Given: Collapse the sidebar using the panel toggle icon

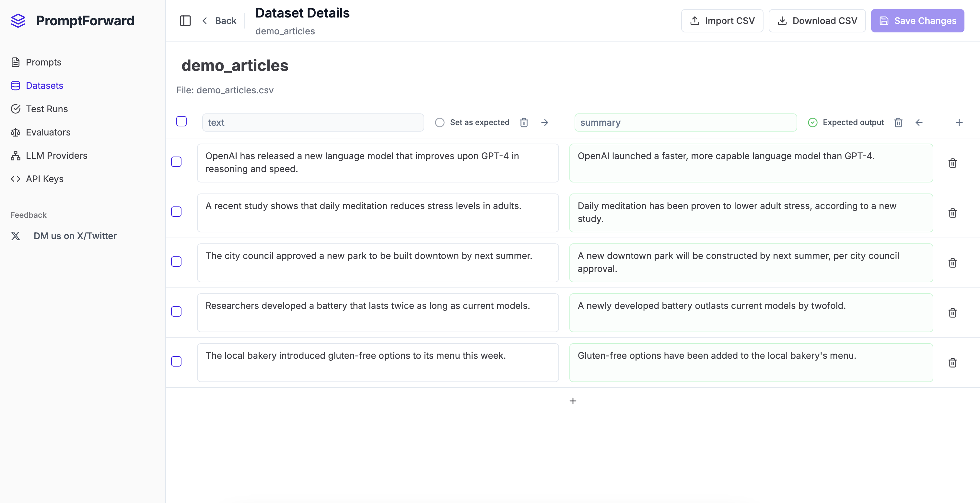Looking at the screenshot, I should pos(185,20).
